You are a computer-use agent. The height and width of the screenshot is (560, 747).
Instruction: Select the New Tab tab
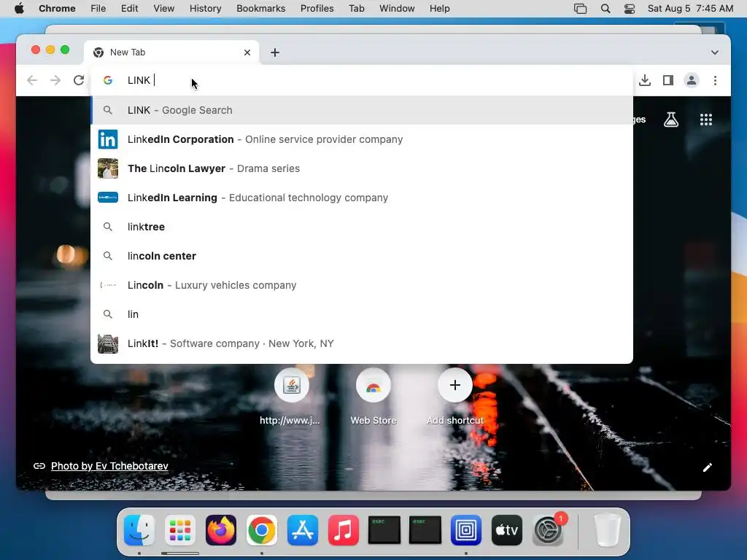tap(171, 52)
